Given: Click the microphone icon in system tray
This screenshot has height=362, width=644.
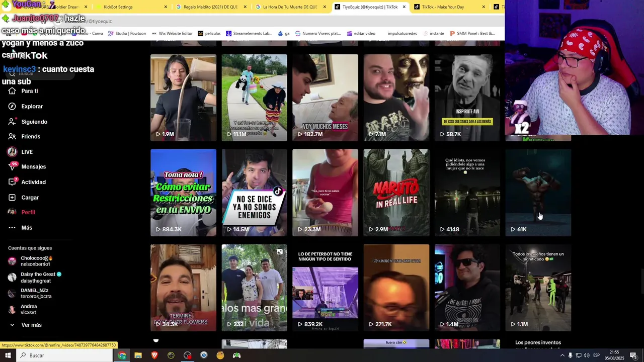Looking at the screenshot, I should click(570, 355).
